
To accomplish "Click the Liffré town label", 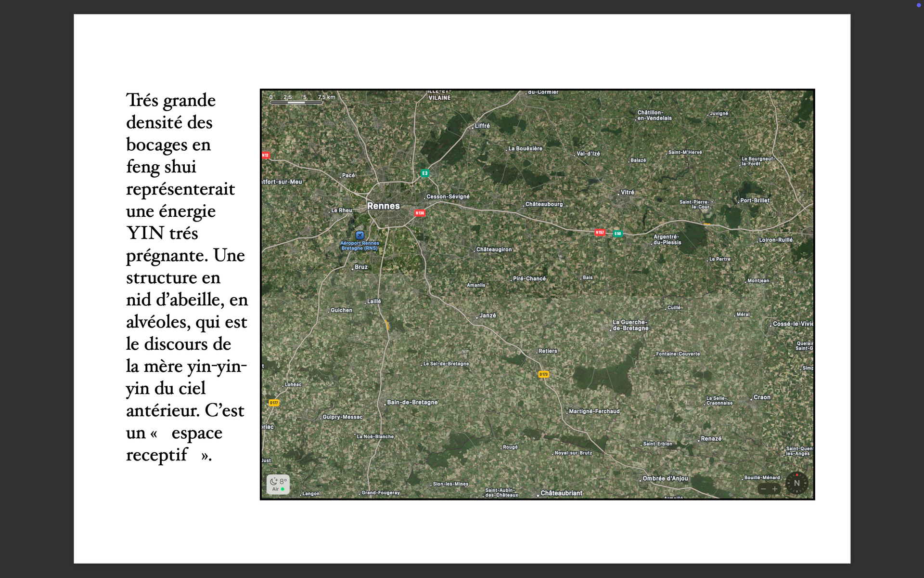I will click(x=482, y=126).
